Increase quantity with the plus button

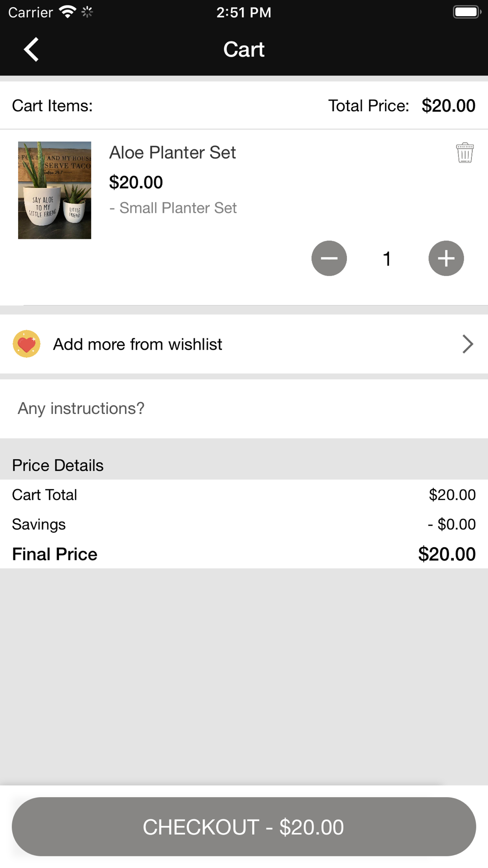coord(446,258)
